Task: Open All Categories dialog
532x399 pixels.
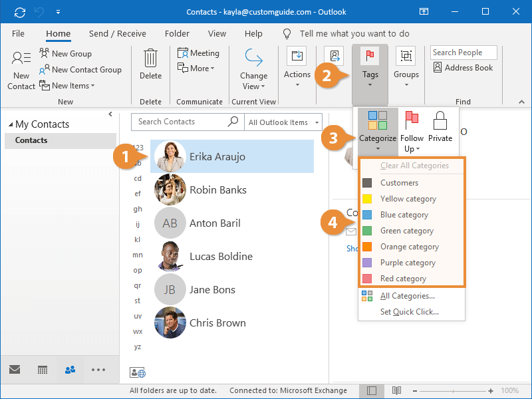Action: pos(412,296)
